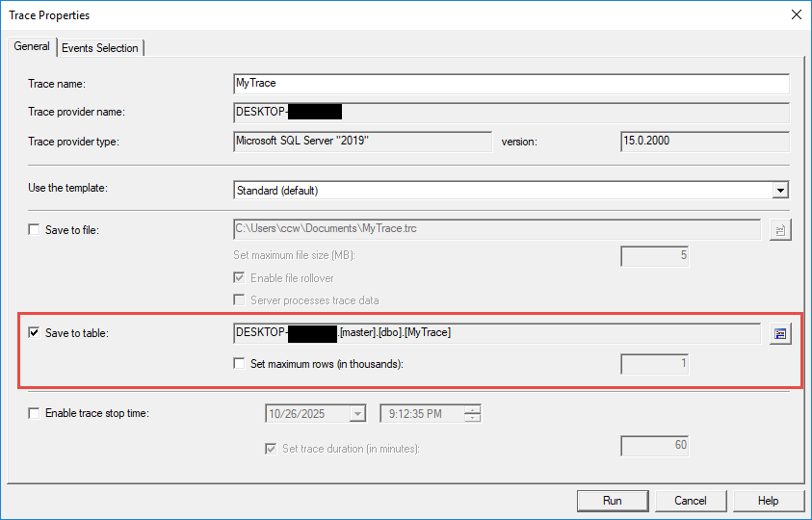The width and height of the screenshot is (812, 520).
Task: Click the trace duration field showing 60
Action: click(x=655, y=446)
